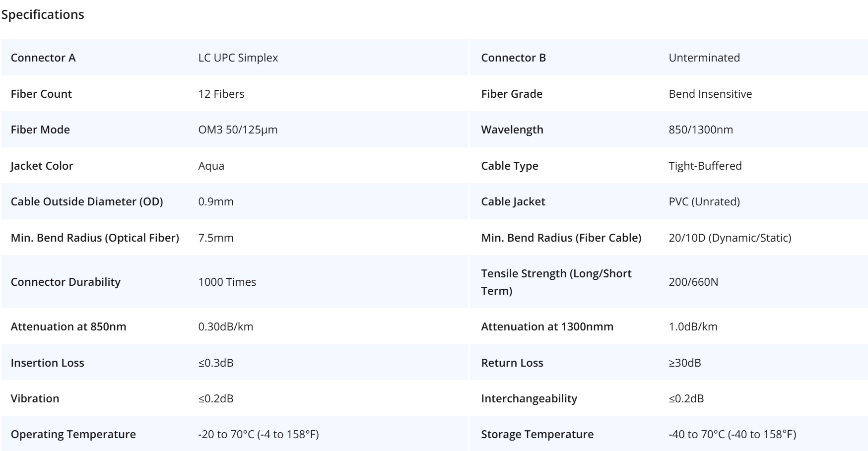Select the Insertion Loss ≤0.3dB value
This screenshot has width=868, height=451.
[216, 363]
